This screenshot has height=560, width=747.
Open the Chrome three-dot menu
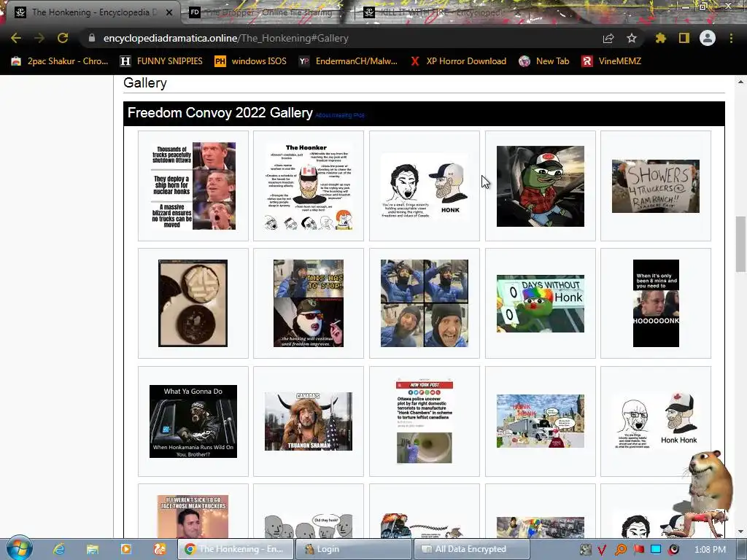731,38
